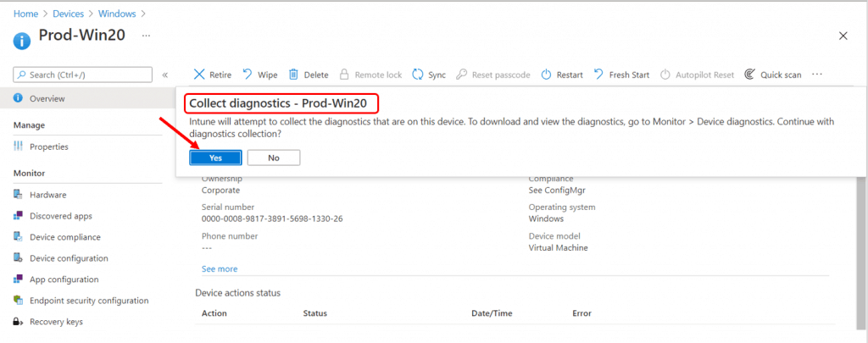Go to Devices breadcrumb

(x=70, y=14)
